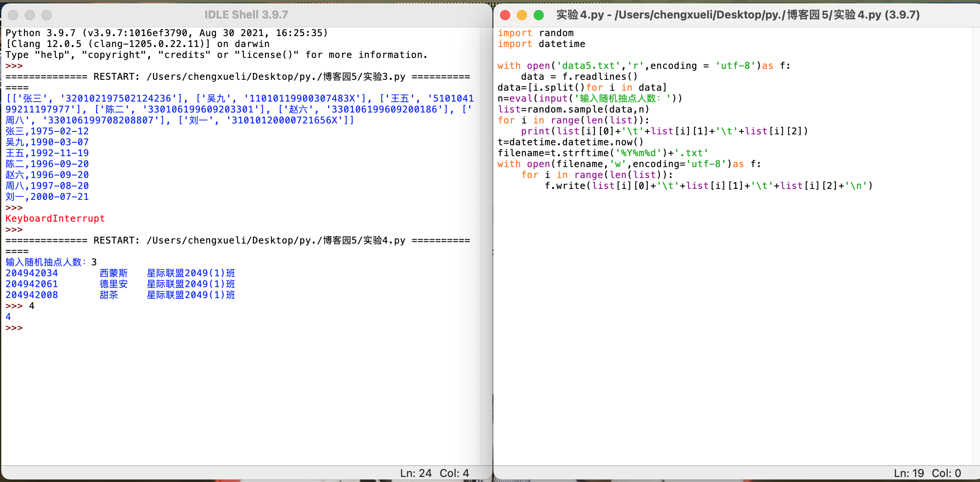Close the 实验4.py editor window
980x482 pixels.
click(x=505, y=15)
